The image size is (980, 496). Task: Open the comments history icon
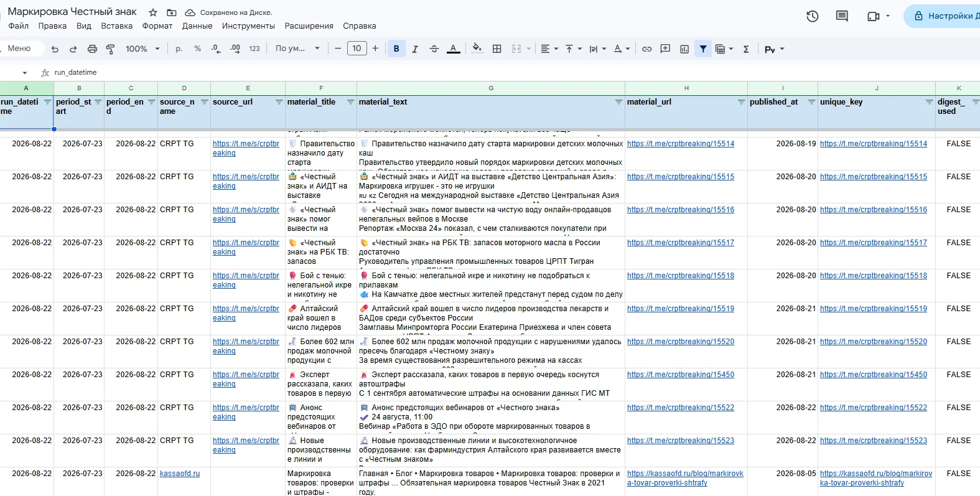(842, 16)
